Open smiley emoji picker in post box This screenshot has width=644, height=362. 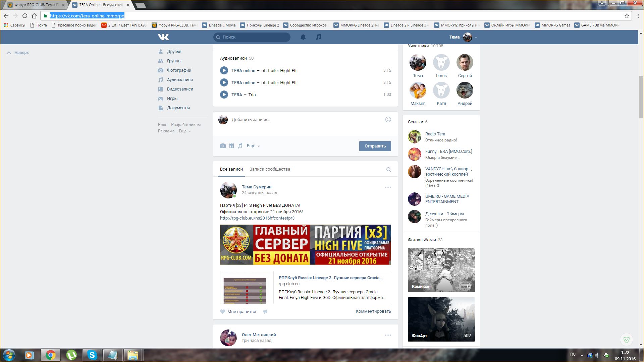point(388,120)
